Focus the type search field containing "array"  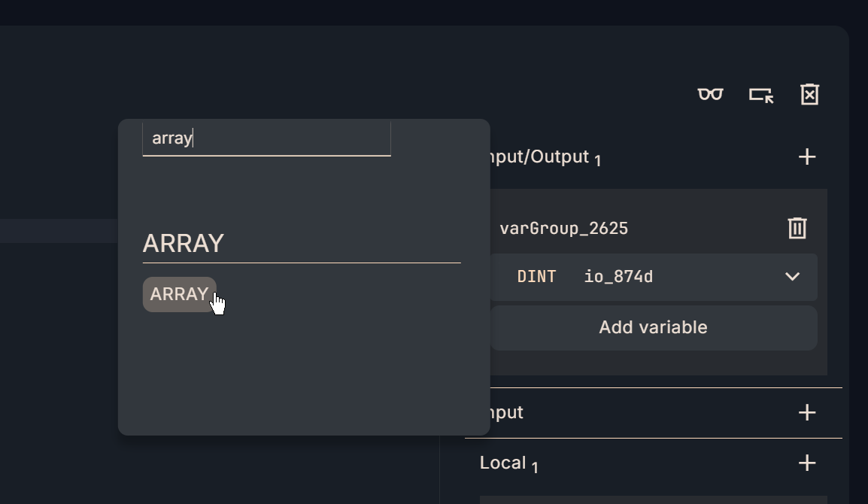click(x=266, y=138)
